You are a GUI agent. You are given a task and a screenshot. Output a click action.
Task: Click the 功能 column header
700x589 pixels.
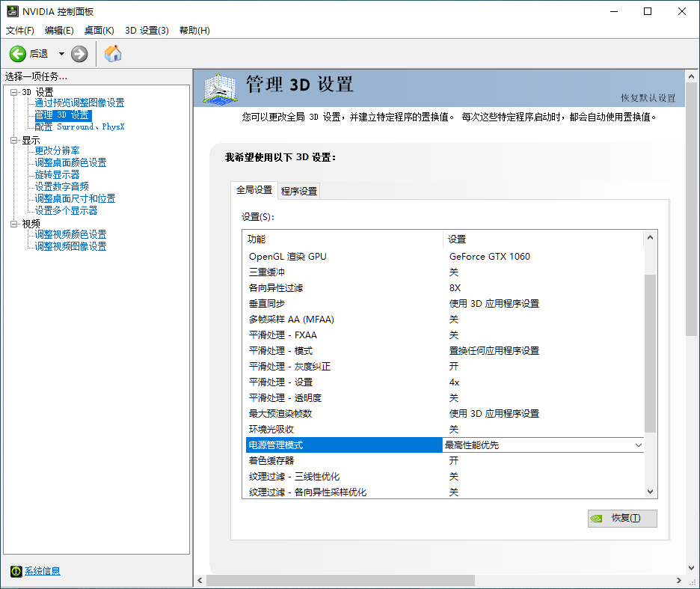pyautogui.click(x=343, y=239)
